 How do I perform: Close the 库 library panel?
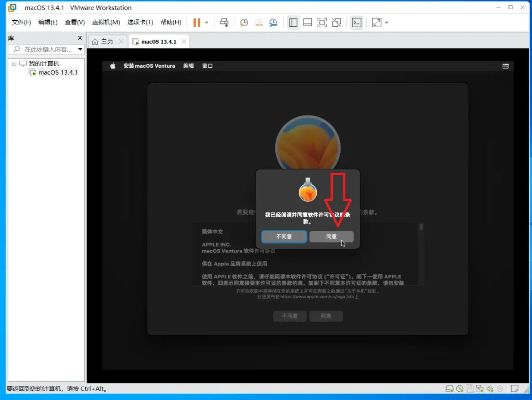coord(80,38)
